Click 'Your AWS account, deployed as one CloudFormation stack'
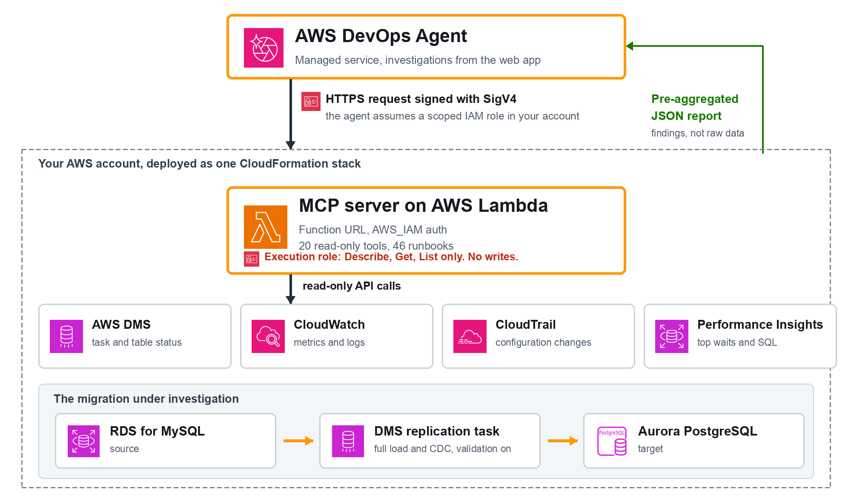 click(x=200, y=164)
